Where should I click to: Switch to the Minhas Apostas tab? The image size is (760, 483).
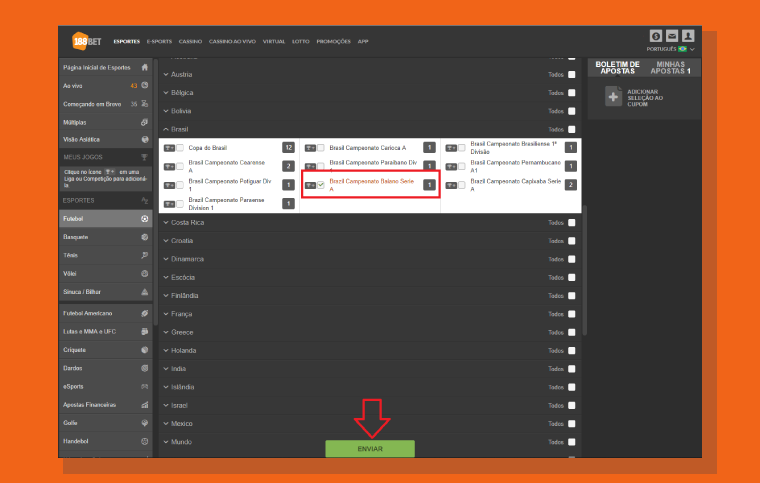click(670, 67)
